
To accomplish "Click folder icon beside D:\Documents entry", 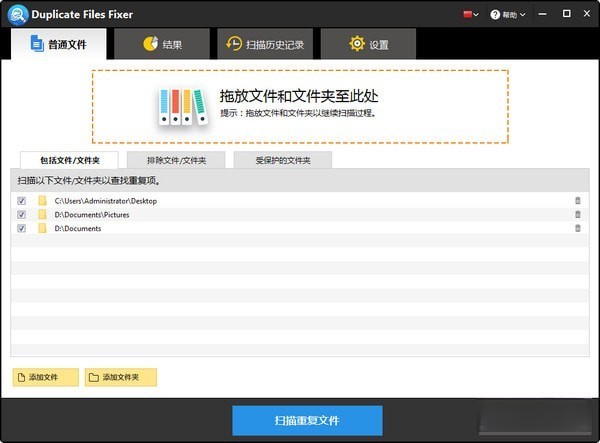I will (42, 228).
